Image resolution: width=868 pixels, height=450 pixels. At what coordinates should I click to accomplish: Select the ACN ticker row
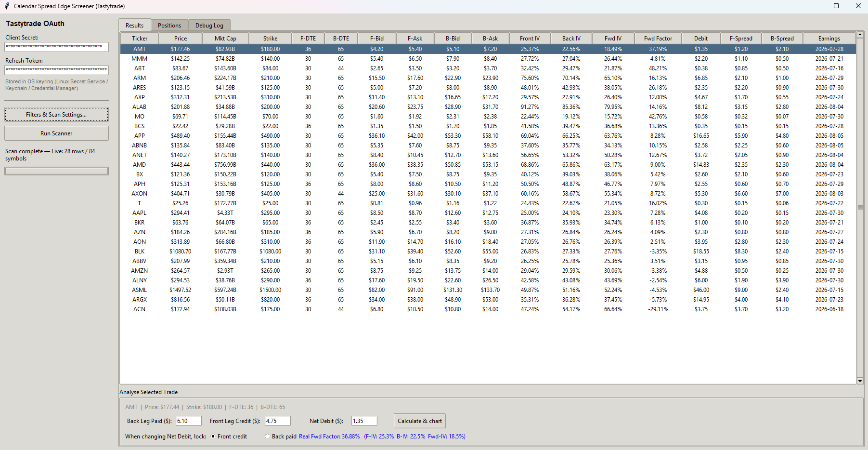[488, 309]
